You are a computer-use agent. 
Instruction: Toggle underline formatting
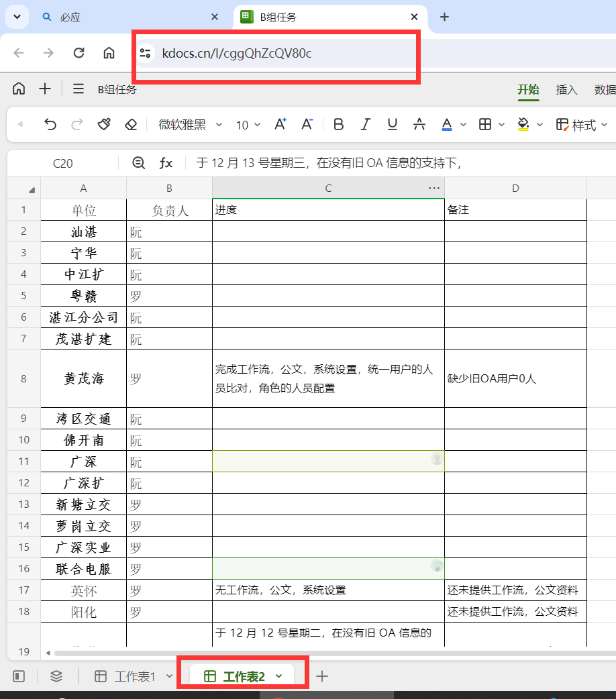pyautogui.click(x=392, y=124)
